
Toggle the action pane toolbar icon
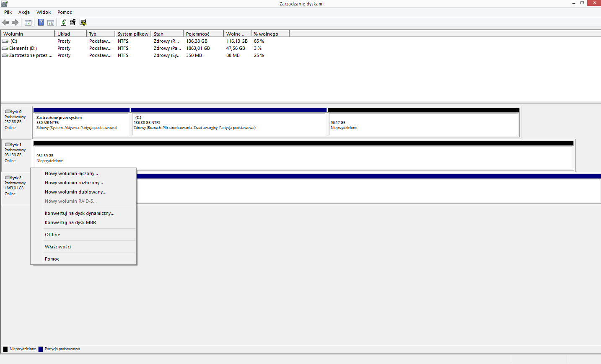51,23
